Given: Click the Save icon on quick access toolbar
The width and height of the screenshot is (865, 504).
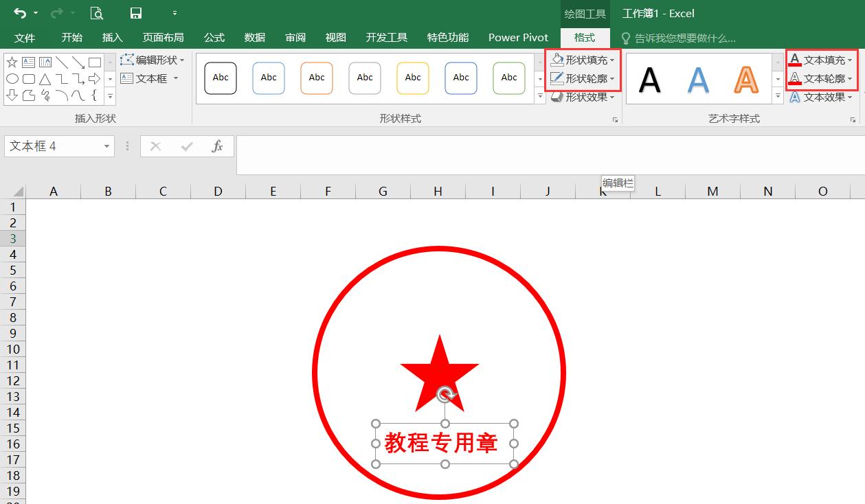Looking at the screenshot, I should coord(135,12).
